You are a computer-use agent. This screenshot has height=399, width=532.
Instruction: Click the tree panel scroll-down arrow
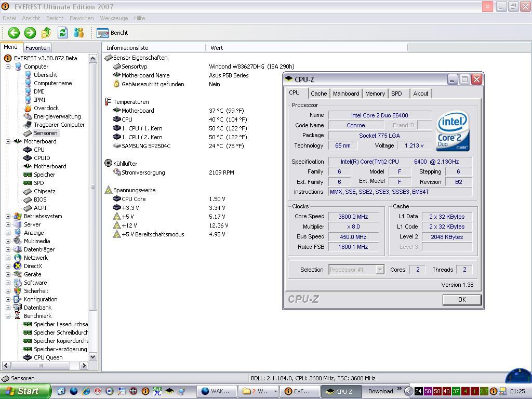tap(92, 356)
